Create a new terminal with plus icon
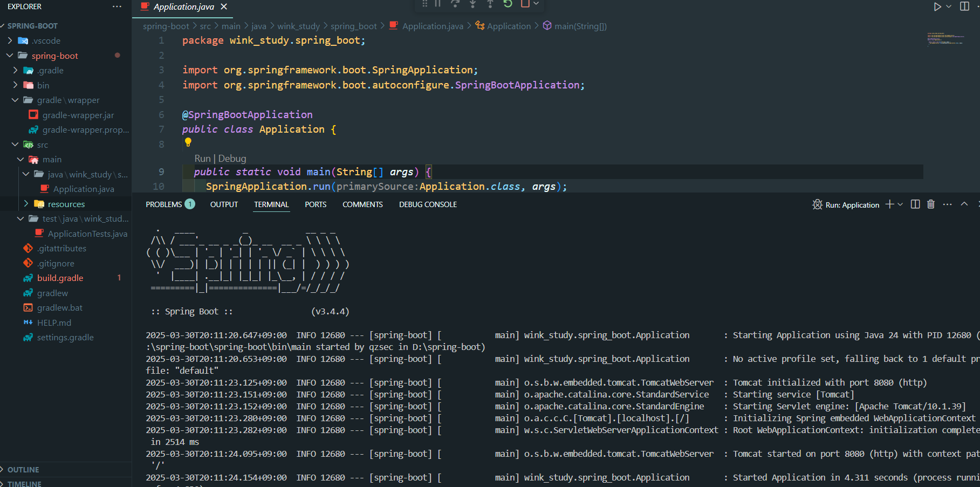Viewport: 980px width, 487px height. tap(889, 204)
